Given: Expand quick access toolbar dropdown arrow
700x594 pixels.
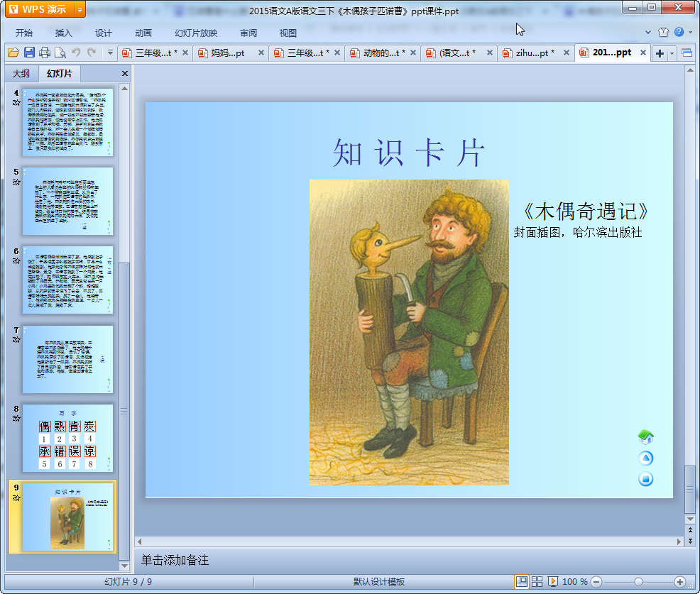Looking at the screenshot, I should (x=110, y=53).
